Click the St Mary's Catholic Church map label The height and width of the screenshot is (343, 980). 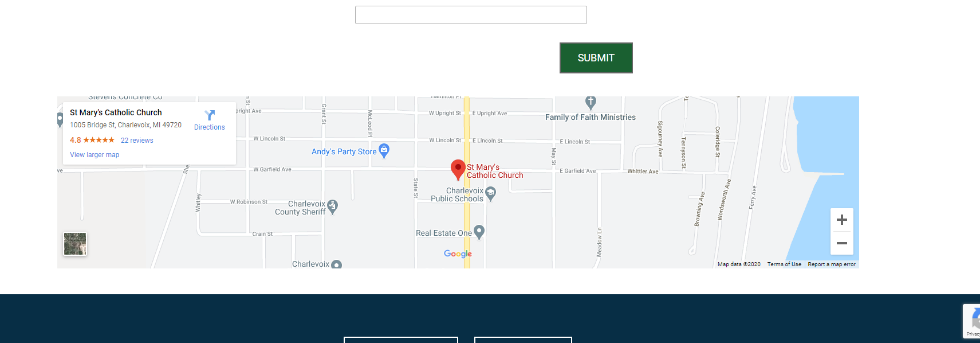click(494, 171)
